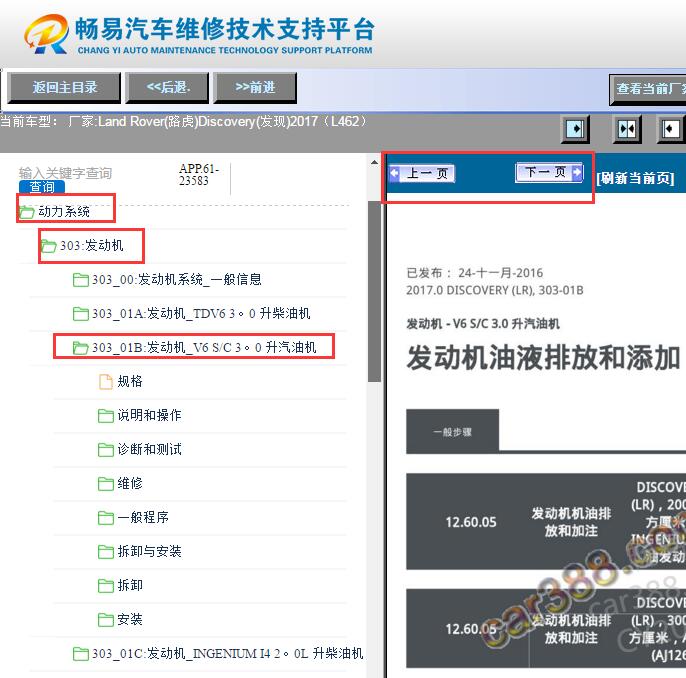Click 发动机 - V6 S/C 3.0 升汽油机 subtitle
686x678 pixels.
483,324
